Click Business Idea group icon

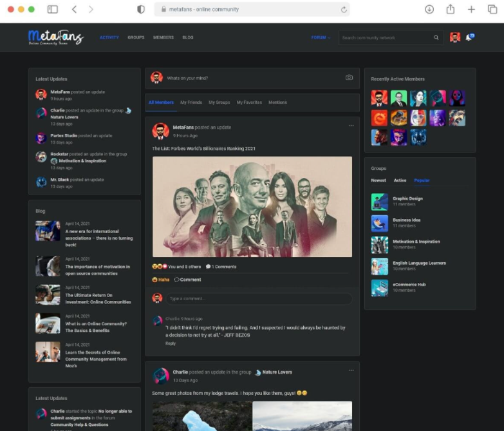(x=379, y=223)
